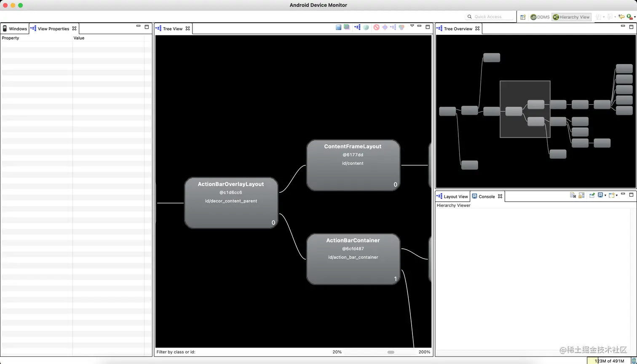Minimize the Tree View panel
Screen dimensions: 637x364
(x=419, y=26)
